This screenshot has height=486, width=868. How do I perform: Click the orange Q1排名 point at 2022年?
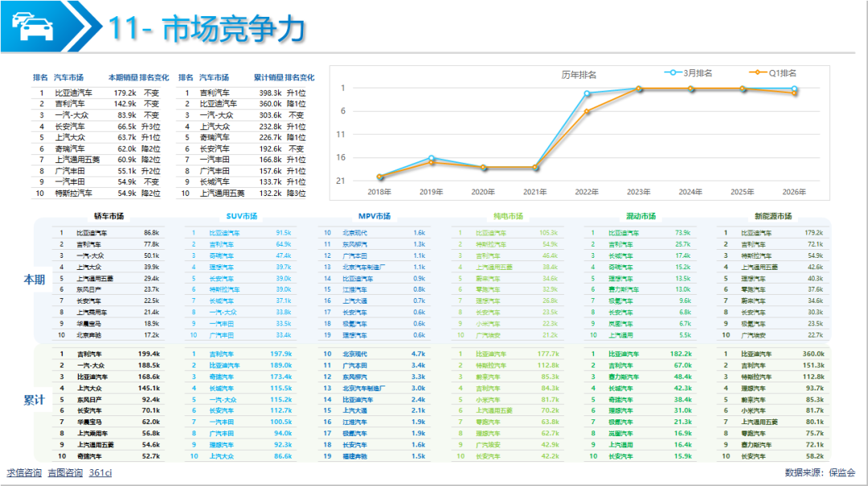(588, 112)
